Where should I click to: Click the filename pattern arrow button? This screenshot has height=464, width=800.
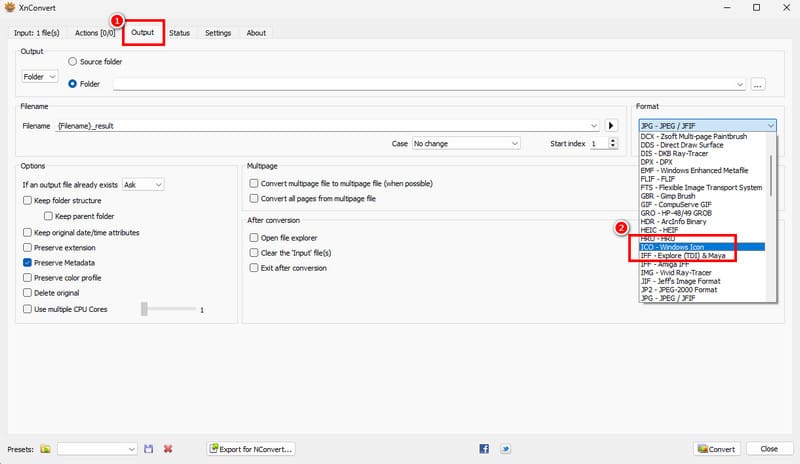click(612, 126)
